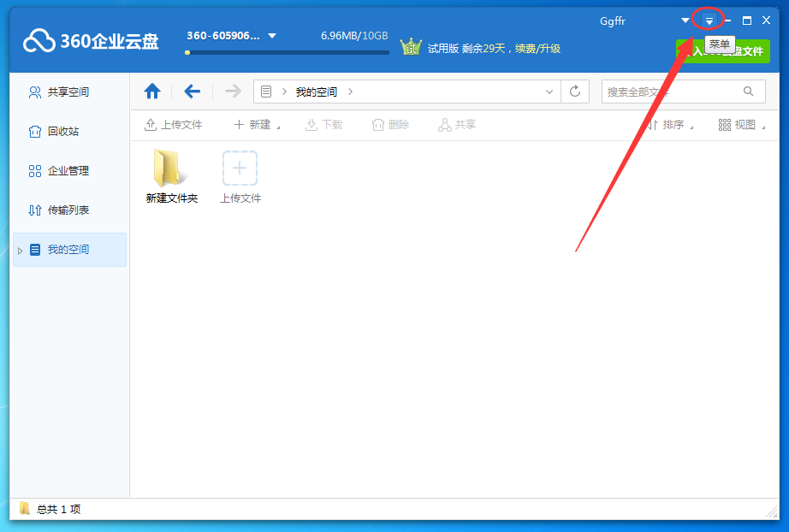Open the circled 菜单 menu button
The width and height of the screenshot is (789, 532).
coord(708,19)
